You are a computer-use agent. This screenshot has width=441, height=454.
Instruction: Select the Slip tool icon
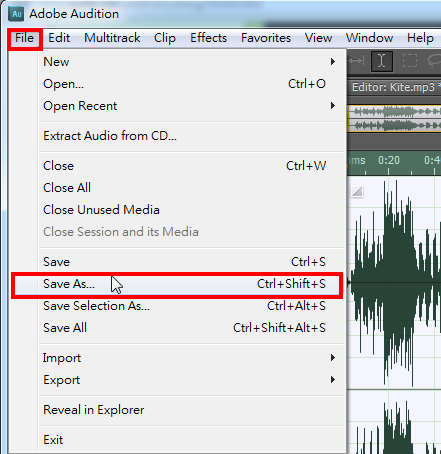coord(356,61)
